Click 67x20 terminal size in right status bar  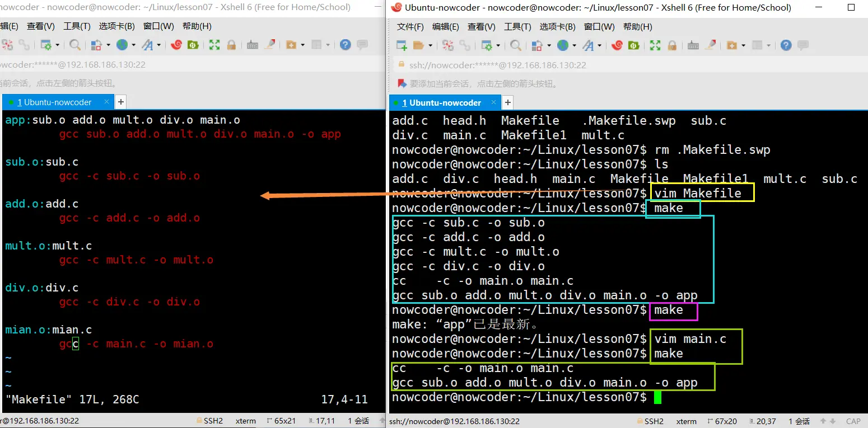tap(723, 421)
